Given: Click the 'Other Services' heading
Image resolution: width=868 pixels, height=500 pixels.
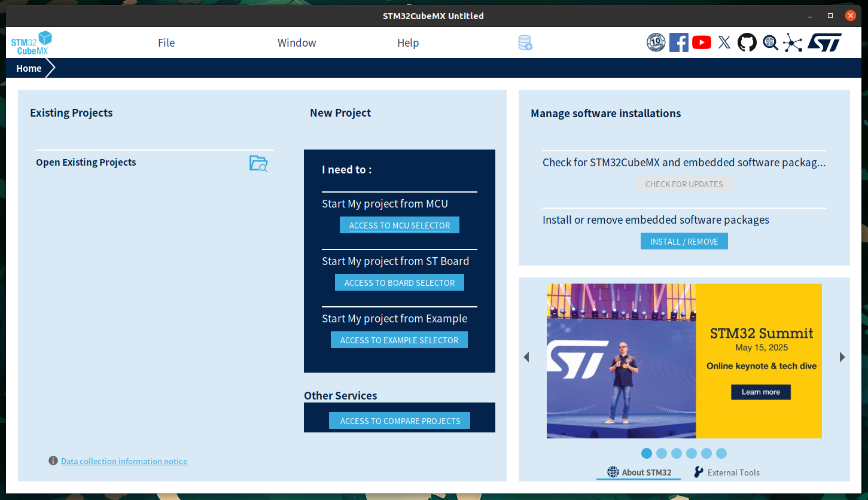Looking at the screenshot, I should pos(340,395).
